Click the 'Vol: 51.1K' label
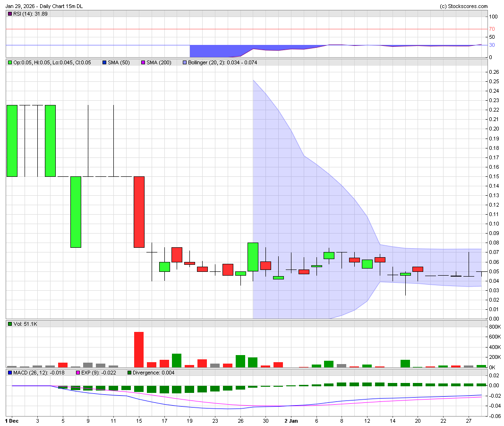 click(25, 324)
